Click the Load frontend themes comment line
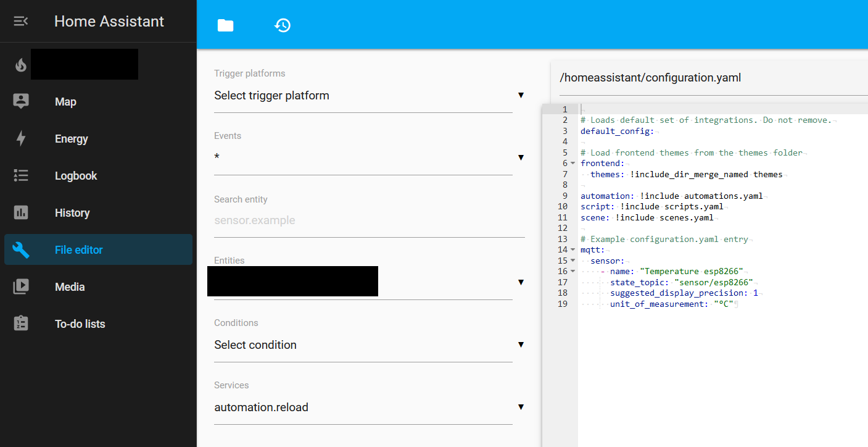Viewport: 868px width, 447px height. point(692,152)
